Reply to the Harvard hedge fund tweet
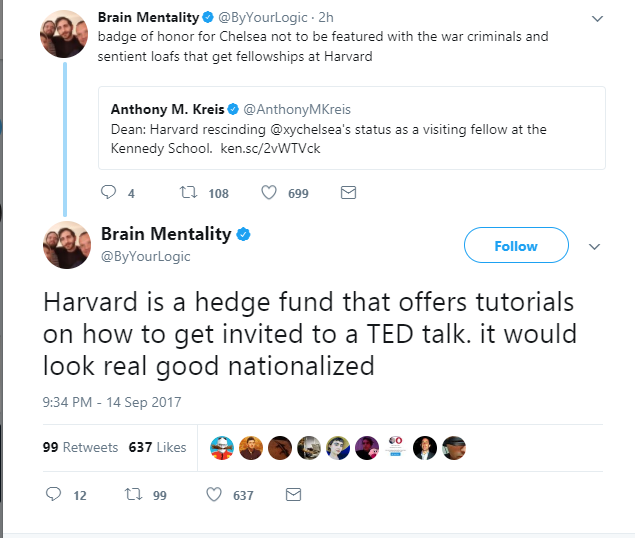The image size is (635, 538). (x=53, y=494)
